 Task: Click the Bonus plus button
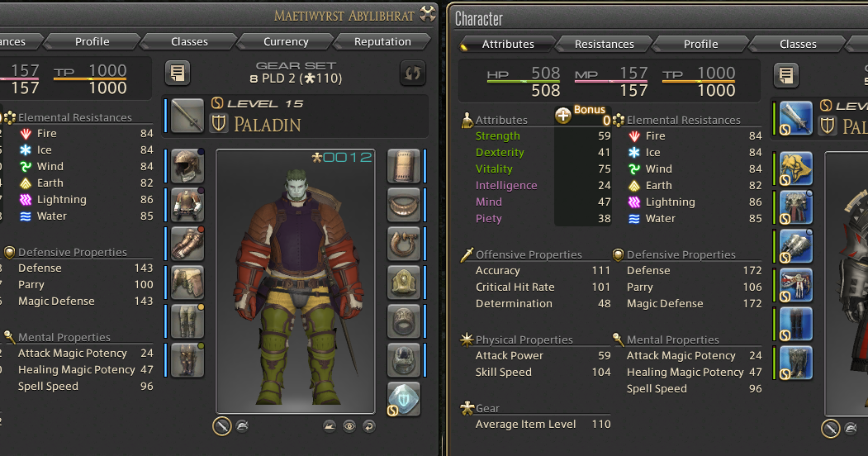(x=563, y=115)
